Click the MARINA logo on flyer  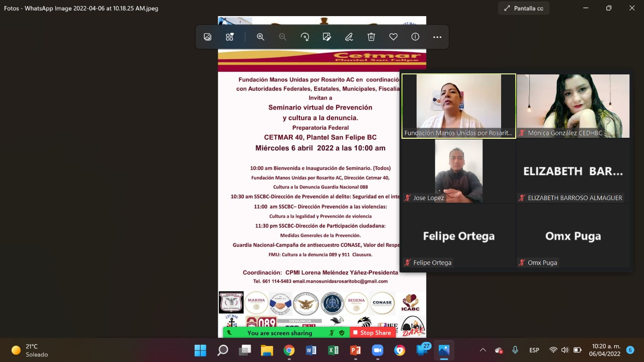click(x=257, y=303)
